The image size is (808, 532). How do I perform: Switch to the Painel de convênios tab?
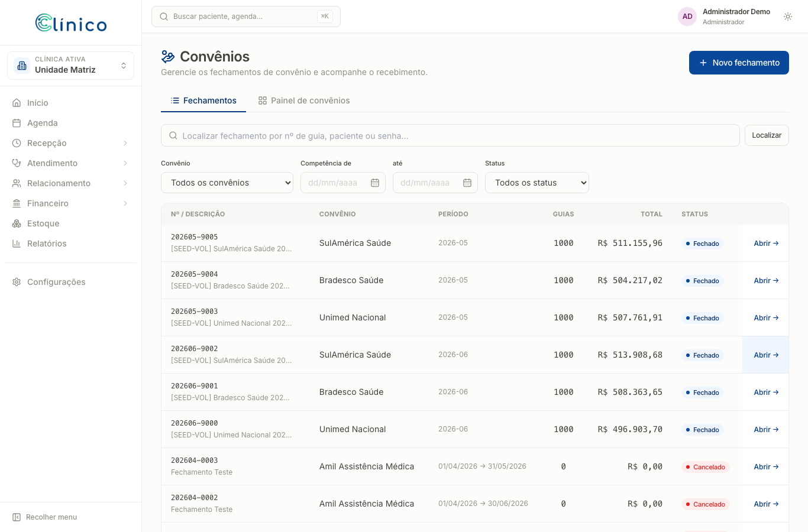(304, 100)
